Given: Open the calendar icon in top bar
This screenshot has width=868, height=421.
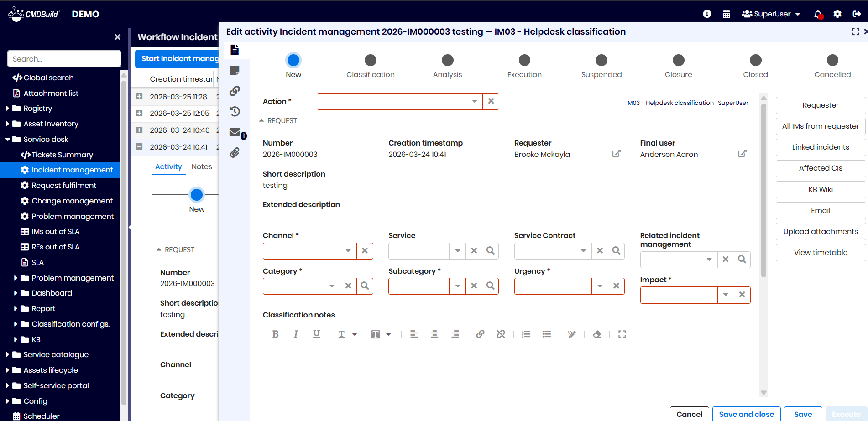Looking at the screenshot, I should pyautogui.click(x=727, y=14).
